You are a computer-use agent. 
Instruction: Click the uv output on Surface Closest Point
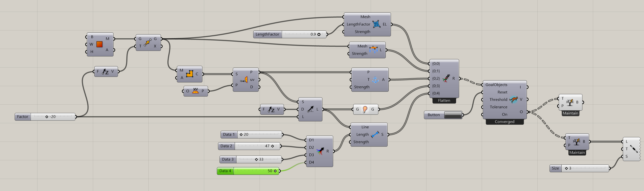tap(252, 80)
